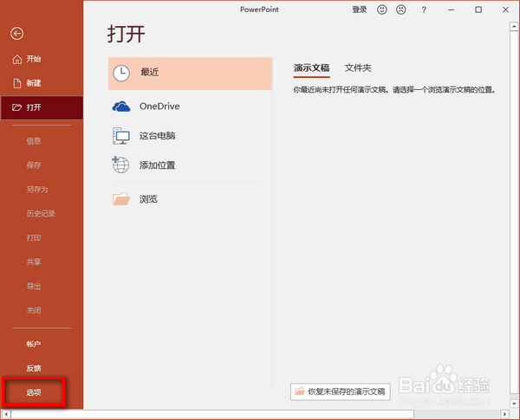The width and height of the screenshot is (520, 420).
Task: Click the home icon beside 开始
Action: point(17,60)
